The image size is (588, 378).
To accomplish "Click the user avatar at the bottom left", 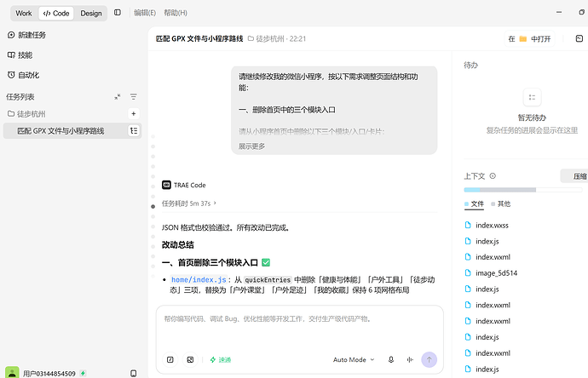I will tap(12, 373).
